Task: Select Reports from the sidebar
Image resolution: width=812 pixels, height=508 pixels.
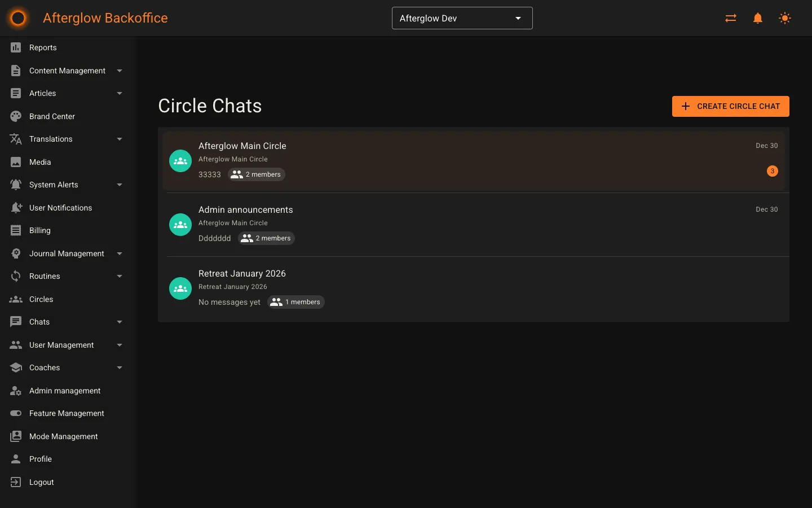Action: [x=43, y=47]
